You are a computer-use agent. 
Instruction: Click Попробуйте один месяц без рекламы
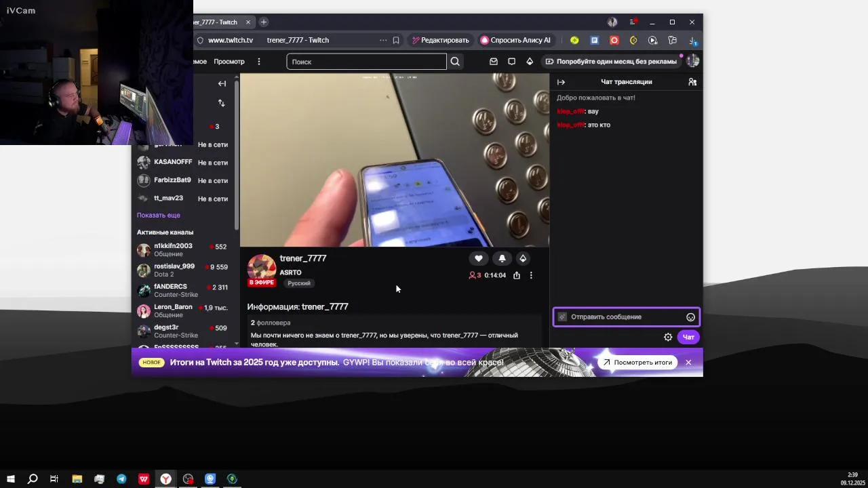pyautogui.click(x=610, y=62)
